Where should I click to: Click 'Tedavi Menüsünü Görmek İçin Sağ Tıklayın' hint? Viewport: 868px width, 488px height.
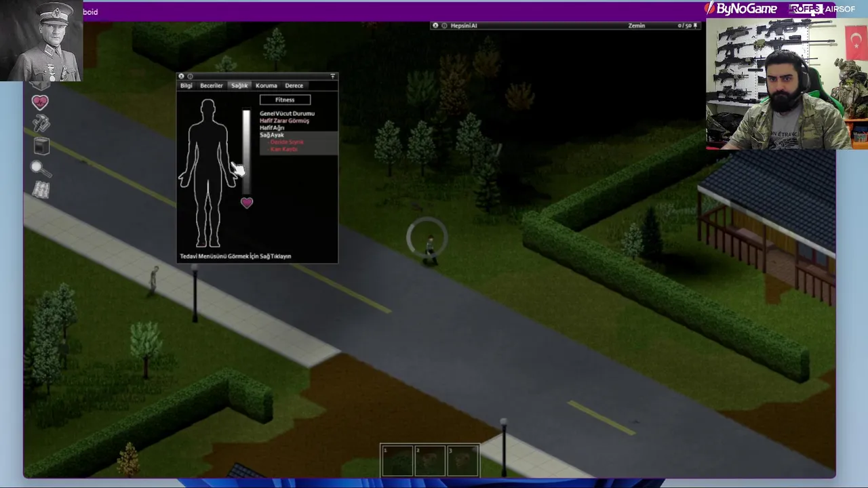[235, 256]
